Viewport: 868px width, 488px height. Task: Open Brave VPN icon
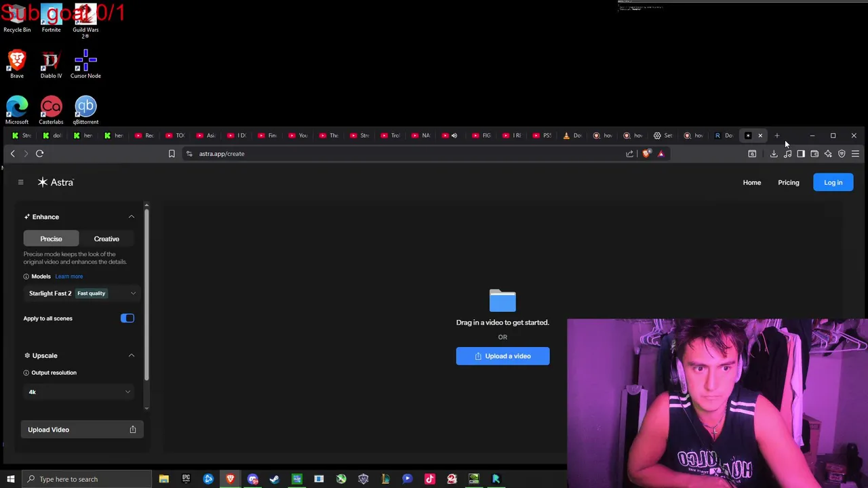point(842,154)
